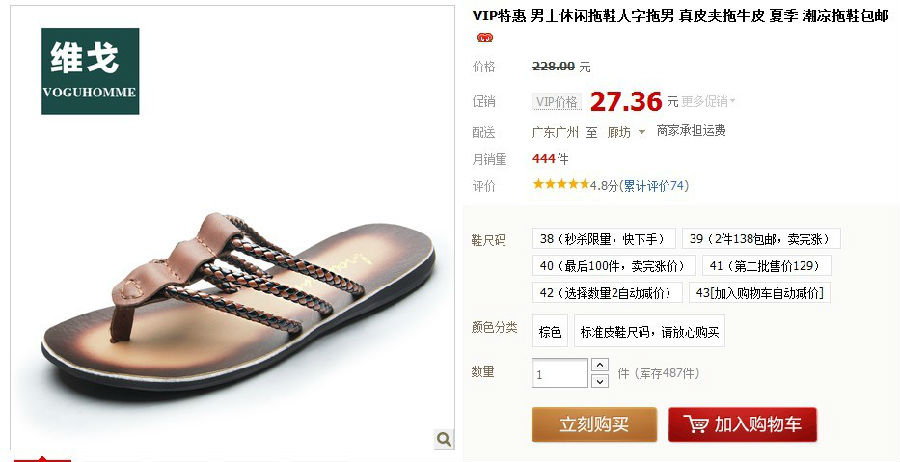Click the red badge icon under title

tap(485, 38)
